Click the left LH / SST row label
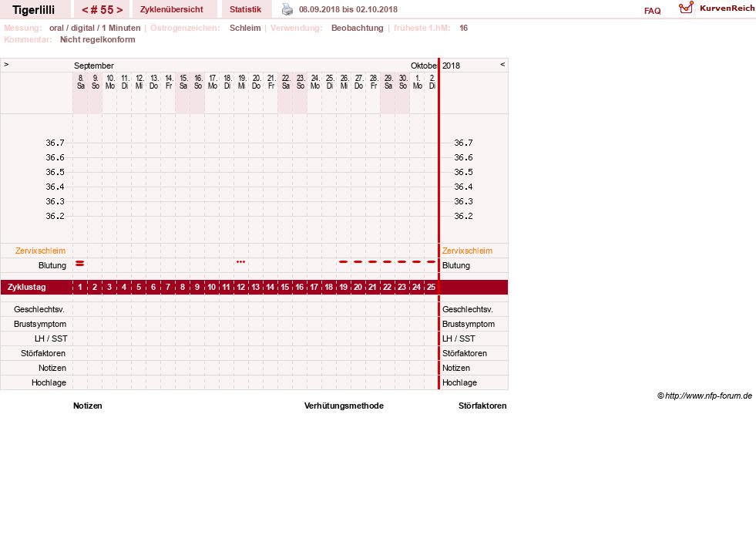 pyautogui.click(x=51, y=338)
